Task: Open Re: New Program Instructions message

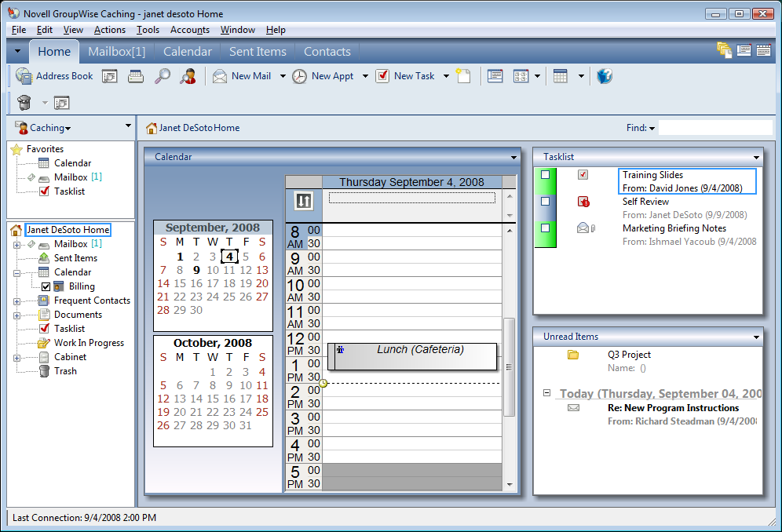Action: coord(674,408)
